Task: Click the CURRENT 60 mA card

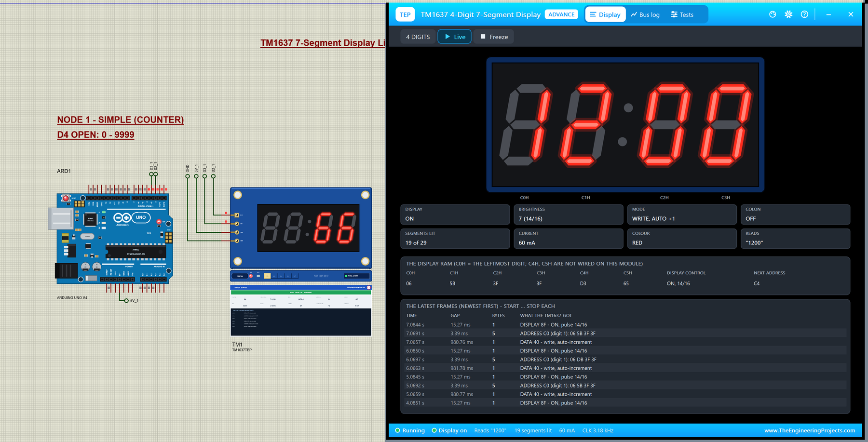Action: tap(569, 239)
